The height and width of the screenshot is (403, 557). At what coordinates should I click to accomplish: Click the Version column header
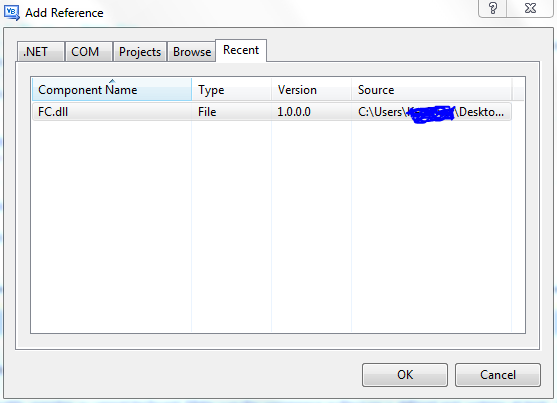312,90
